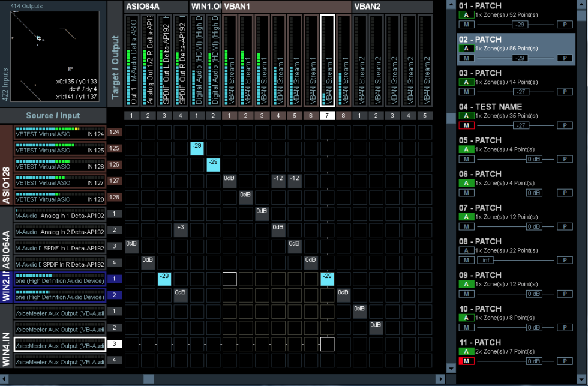
Task: Click the right arrow of the horizontal scrollbar
Action: click(x=442, y=379)
